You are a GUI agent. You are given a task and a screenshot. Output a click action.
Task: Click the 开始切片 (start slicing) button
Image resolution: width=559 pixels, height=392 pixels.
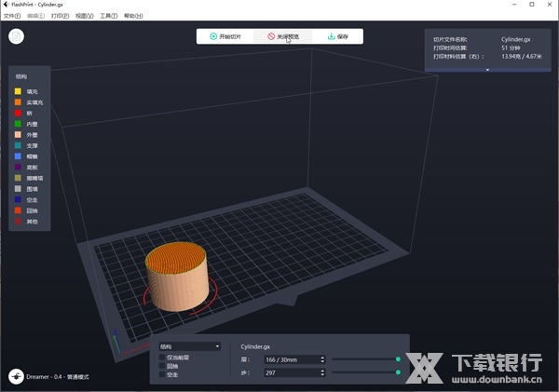click(x=225, y=36)
